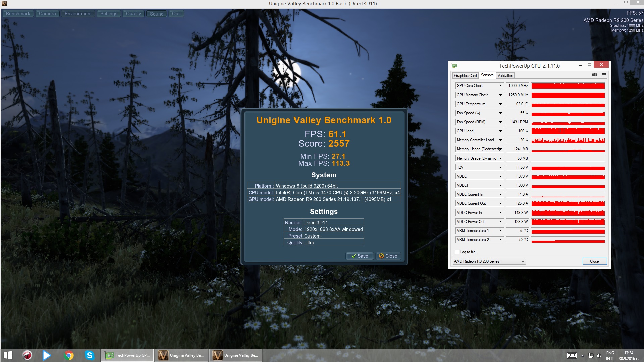Open the GPU-Z hamburger menu
The height and width of the screenshot is (362, 644).
pyautogui.click(x=604, y=75)
